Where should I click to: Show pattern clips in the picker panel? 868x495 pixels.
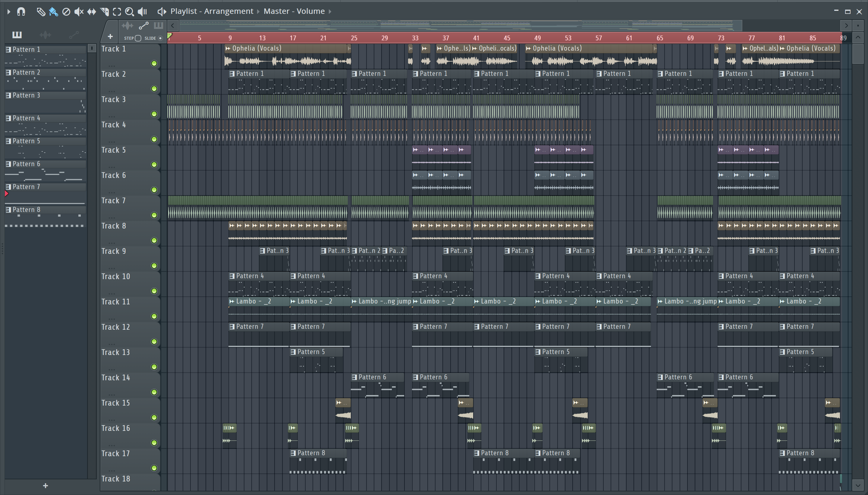17,34
